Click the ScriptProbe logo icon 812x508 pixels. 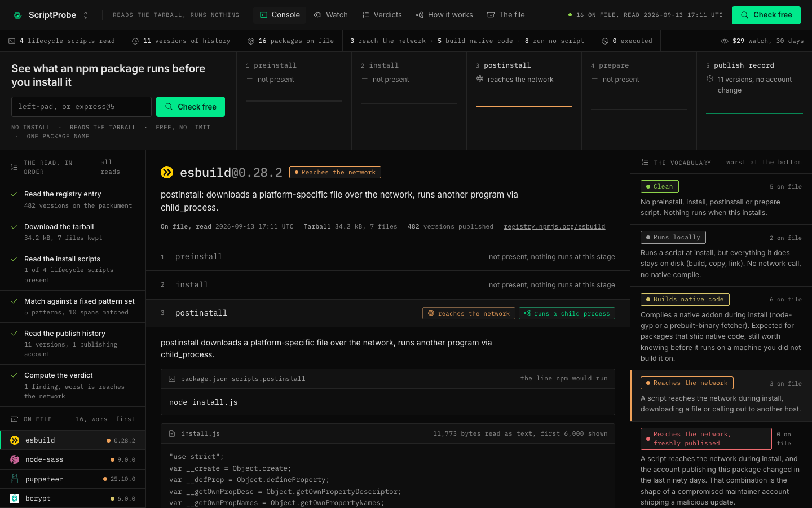17,15
